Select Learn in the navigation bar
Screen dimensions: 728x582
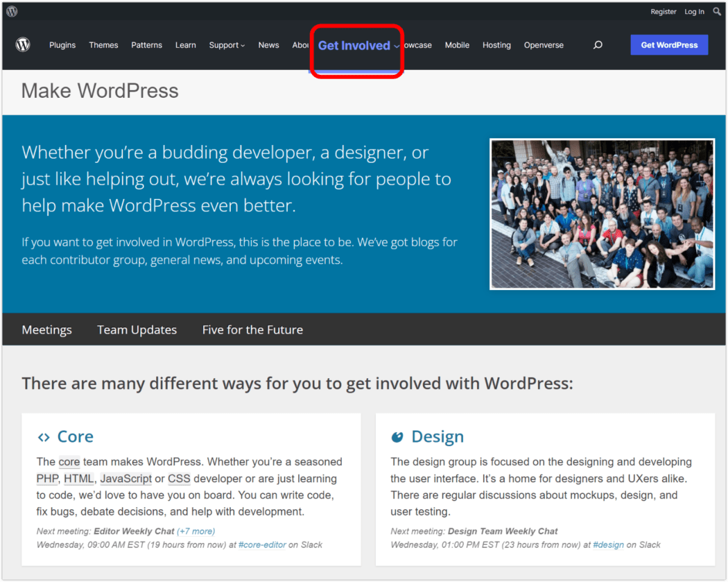186,45
